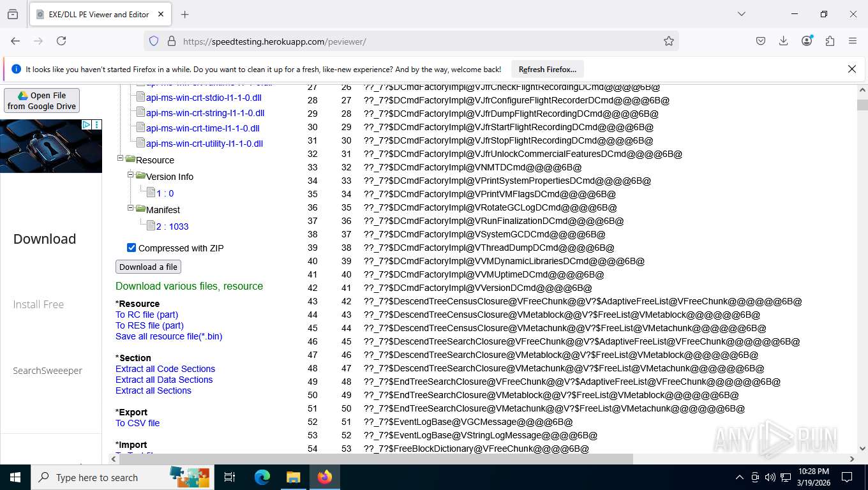Open the notification center icon

pos(847,477)
